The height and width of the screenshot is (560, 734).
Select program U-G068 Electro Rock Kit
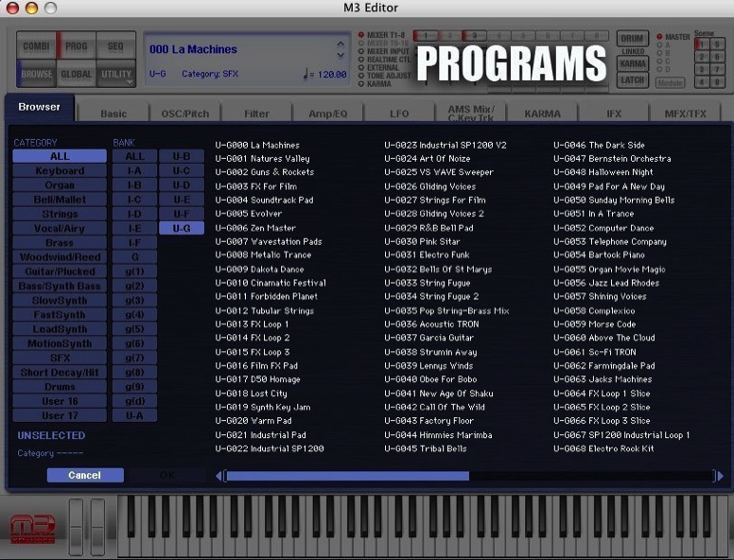[603, 448]
